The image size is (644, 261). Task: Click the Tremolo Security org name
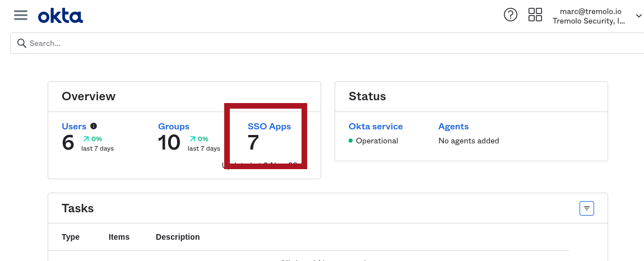pos(589,21)
